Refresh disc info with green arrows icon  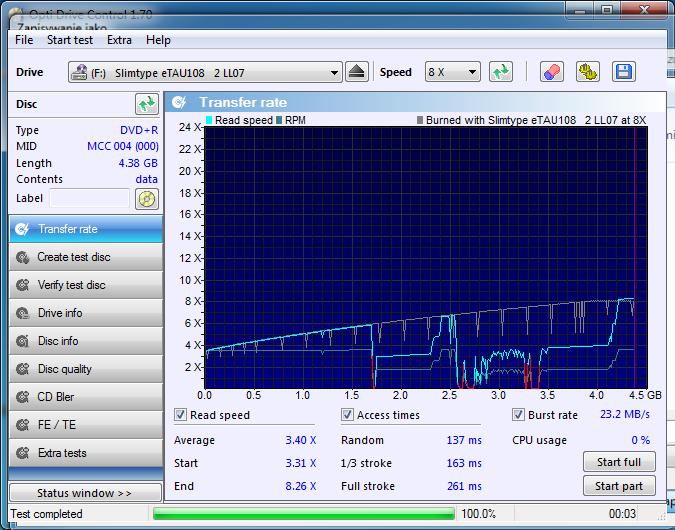coord(147,104)
